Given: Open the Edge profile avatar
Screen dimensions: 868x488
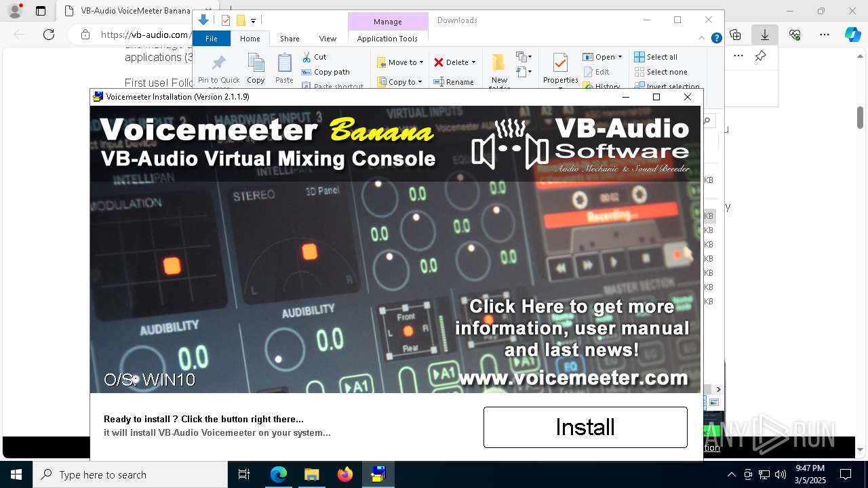Looking at the screenshot, I should [x=15, y=11].
